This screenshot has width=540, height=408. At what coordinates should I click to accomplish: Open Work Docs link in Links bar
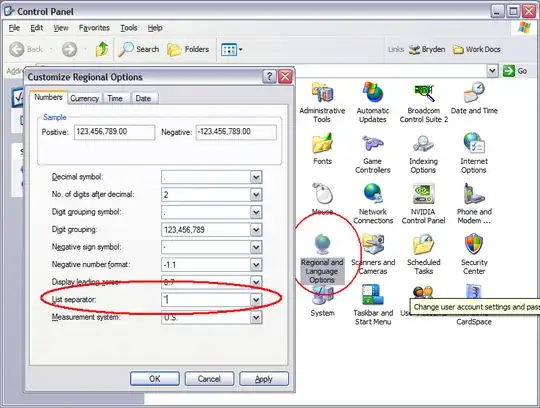477,50
